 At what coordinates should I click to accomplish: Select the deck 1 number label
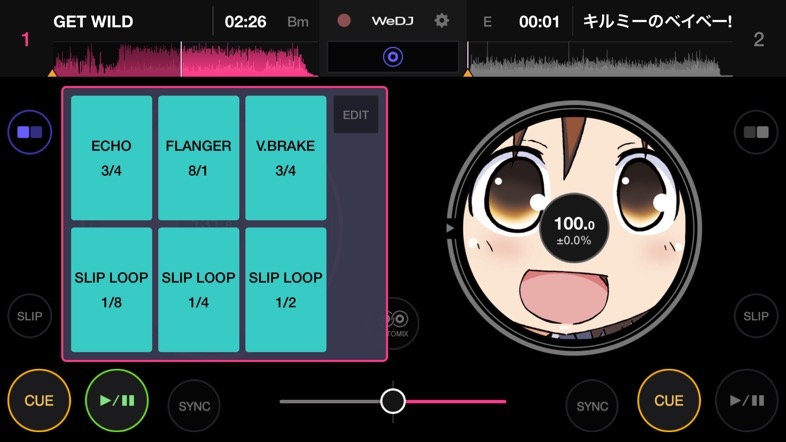tap(26, 40)
